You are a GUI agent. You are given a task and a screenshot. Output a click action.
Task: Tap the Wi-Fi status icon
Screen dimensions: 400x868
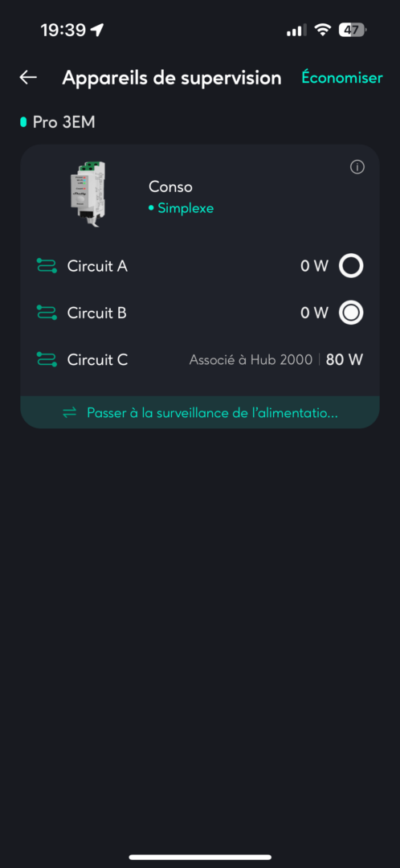coord(321,30)
